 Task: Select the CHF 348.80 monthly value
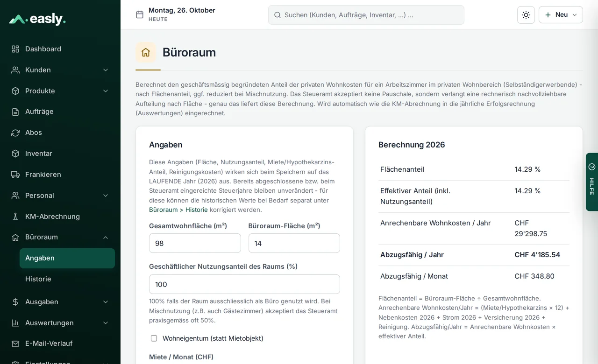[534, 276]
